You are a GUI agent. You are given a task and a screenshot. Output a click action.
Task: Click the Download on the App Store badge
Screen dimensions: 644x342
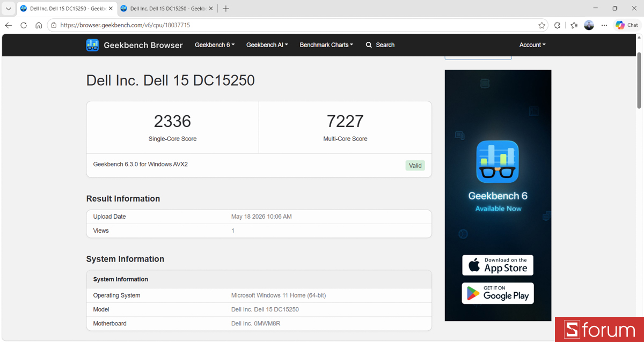click(x=497, y=265)
